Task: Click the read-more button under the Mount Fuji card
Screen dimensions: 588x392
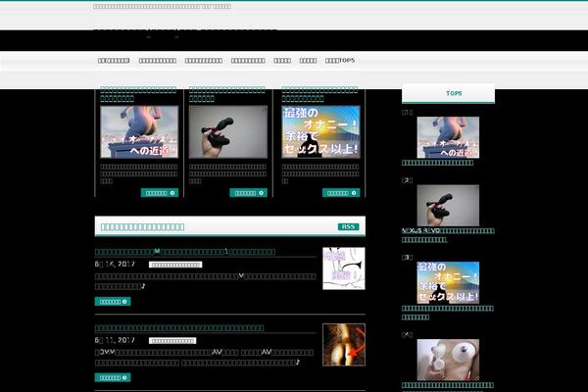Action: click(x=341, y=193)
